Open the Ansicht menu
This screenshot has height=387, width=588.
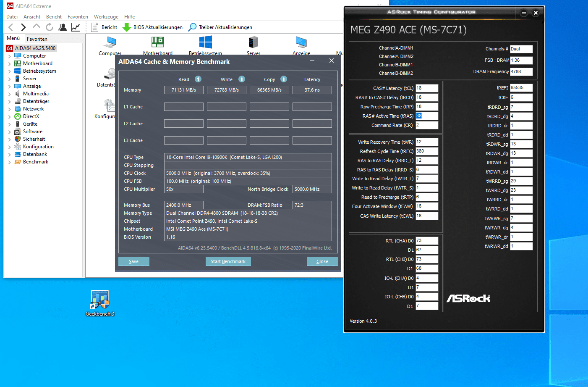pos(32,17)
